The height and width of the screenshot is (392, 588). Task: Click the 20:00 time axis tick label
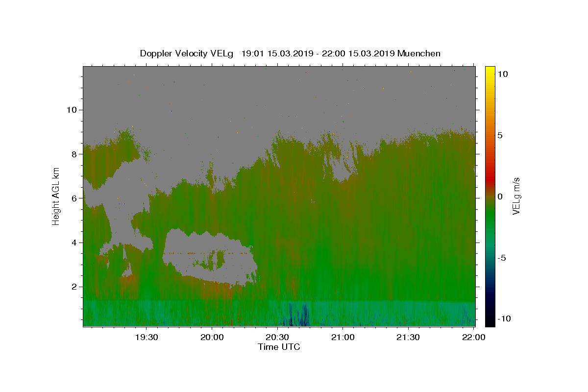(x=212, y=337)
